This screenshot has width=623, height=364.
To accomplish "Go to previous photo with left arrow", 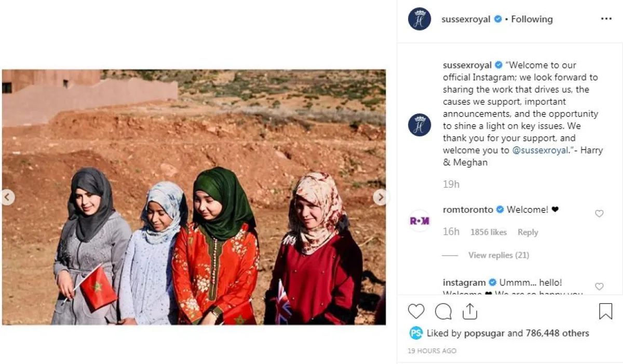I will (7, 197).
